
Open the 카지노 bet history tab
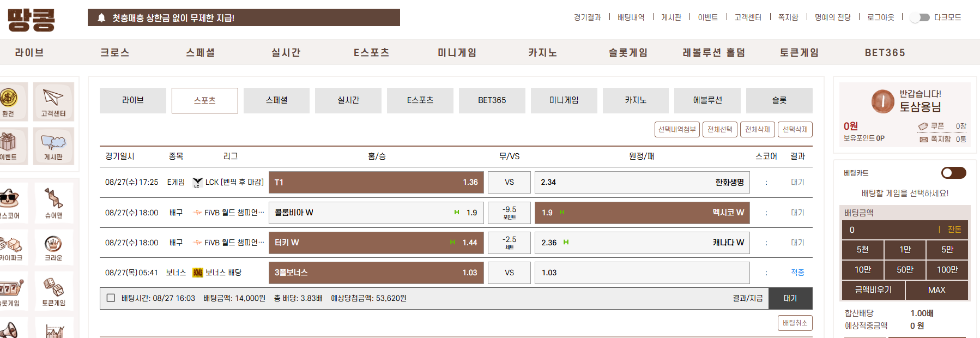pyautogui.click(x=636, y=100)
